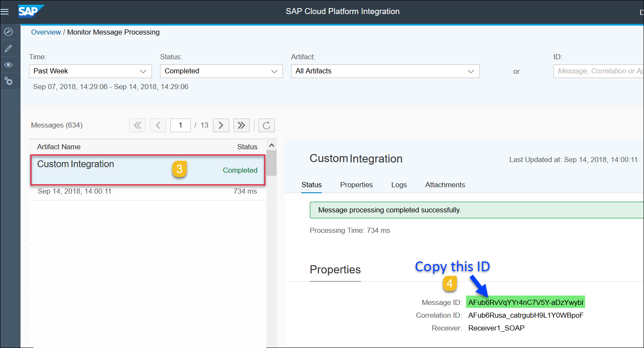This screenshot has height=348, width=644.
Task: Switch to the Status tab
Action: (312, 185)
